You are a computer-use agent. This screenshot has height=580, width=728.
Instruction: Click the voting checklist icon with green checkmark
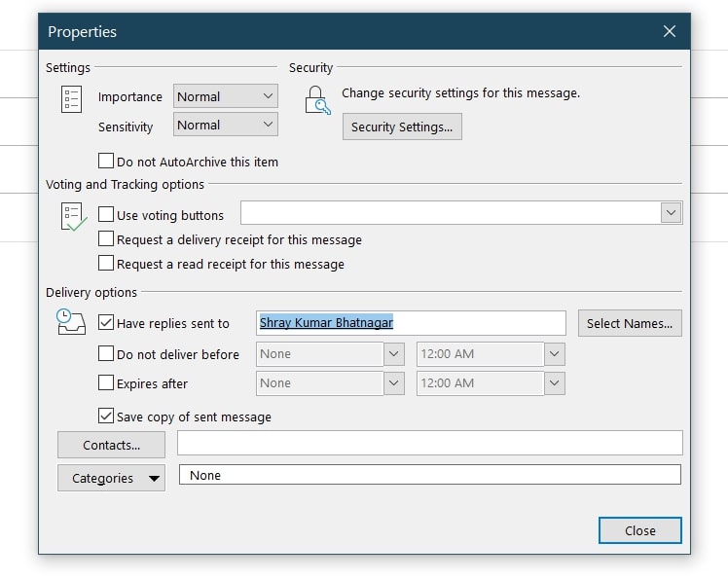click(73, 217)
